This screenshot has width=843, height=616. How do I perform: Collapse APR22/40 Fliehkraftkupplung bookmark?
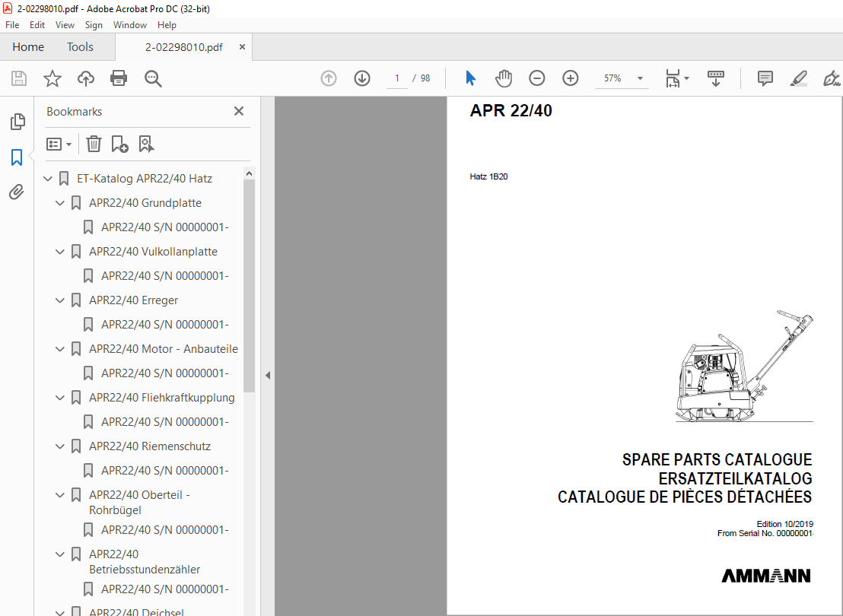pyautogui.click(x=60, y=398)
